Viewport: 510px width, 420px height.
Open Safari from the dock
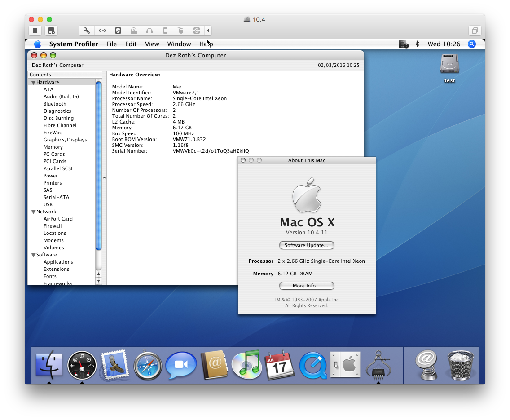click(148, 366)
